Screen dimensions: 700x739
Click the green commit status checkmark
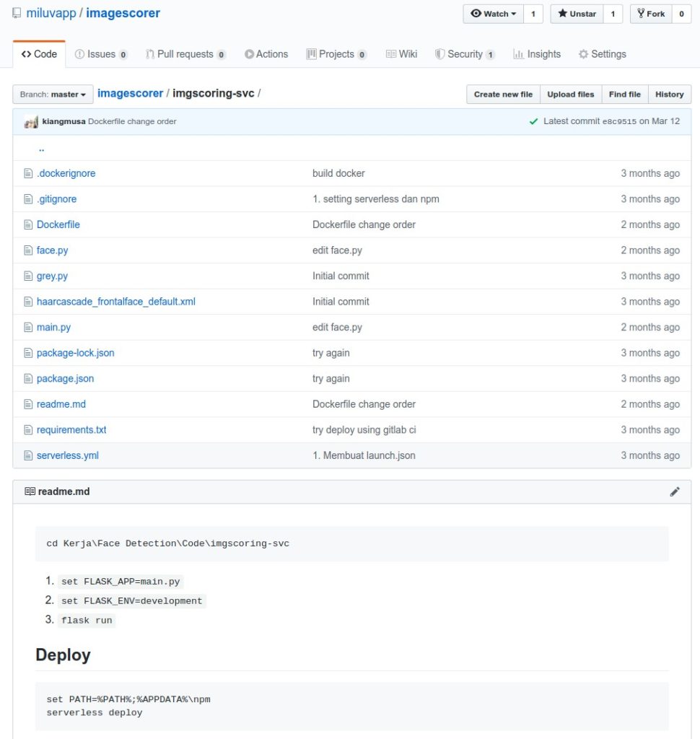tap(533, 121)
